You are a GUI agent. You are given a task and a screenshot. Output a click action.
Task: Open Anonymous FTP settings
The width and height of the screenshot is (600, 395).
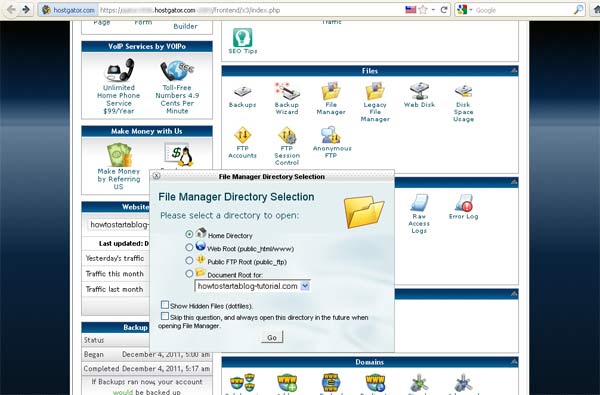pyautogui.click(x=332, y=143)
